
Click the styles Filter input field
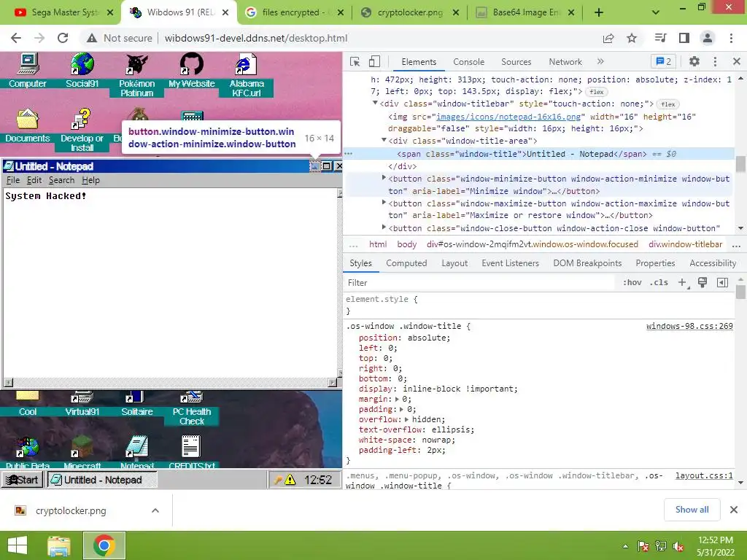click(481, 283)
